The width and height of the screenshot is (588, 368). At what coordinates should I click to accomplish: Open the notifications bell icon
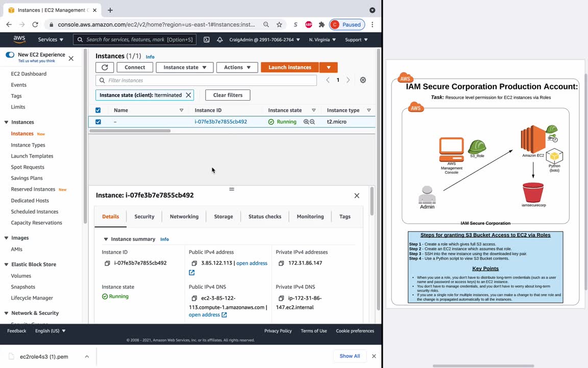click(x=220, y=39)
